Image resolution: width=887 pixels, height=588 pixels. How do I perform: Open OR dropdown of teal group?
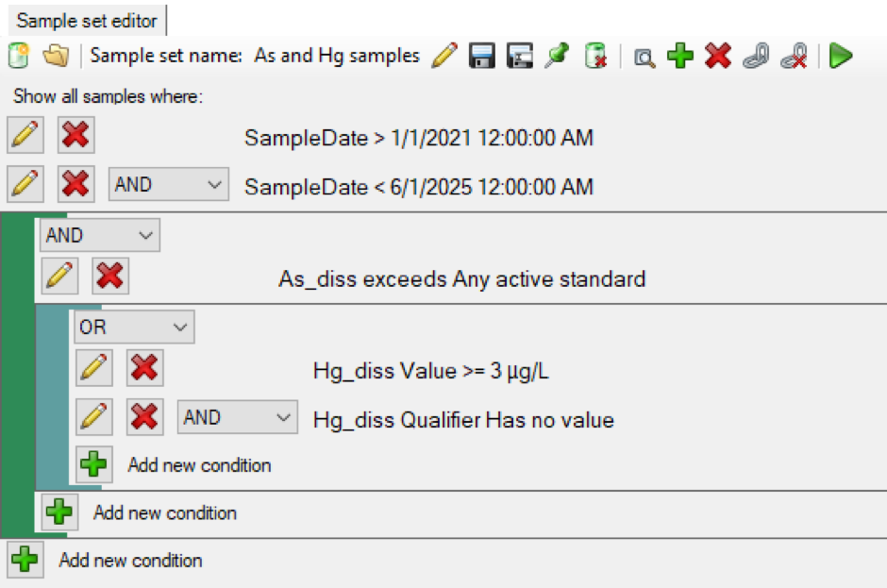pyautogui.click(x=134, y=327)
